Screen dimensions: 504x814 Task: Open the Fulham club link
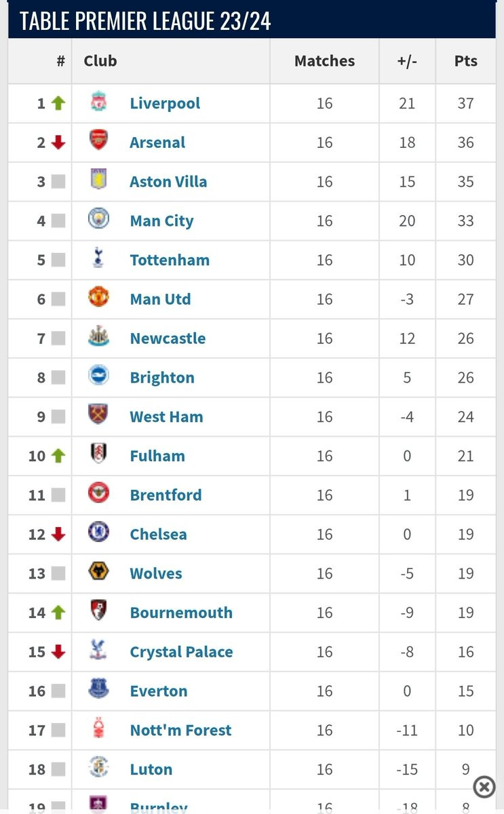(157, 456)
